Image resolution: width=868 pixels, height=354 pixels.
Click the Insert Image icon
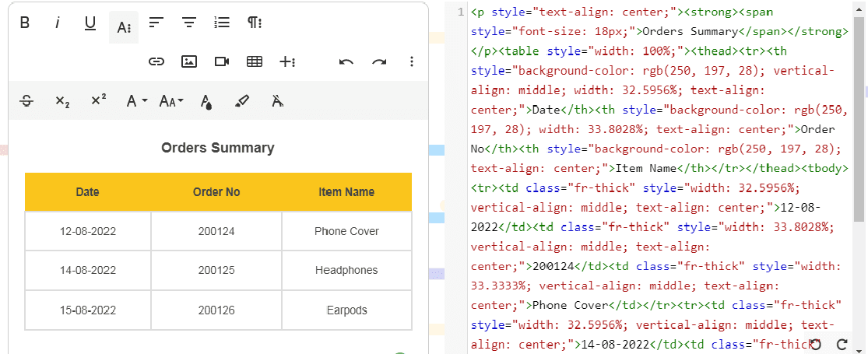coord(189,61)
